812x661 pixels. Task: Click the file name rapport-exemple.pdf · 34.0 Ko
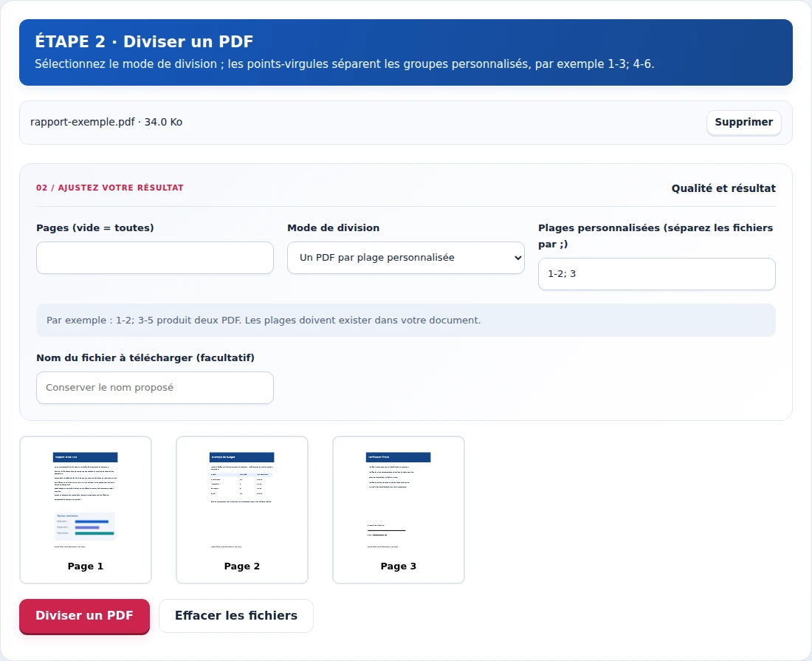point(106,123)
